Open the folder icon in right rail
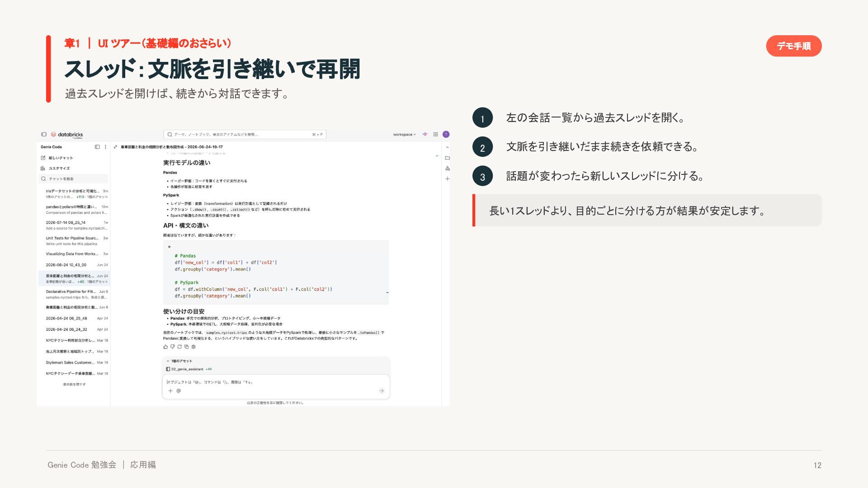The width and height of the screenshot is (868, 488). 447,158
